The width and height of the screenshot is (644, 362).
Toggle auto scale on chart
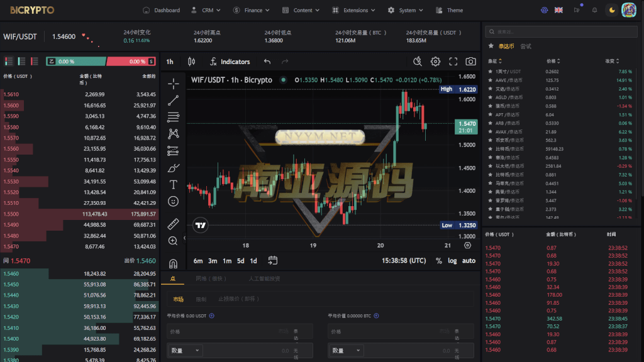tap(469, 261)
